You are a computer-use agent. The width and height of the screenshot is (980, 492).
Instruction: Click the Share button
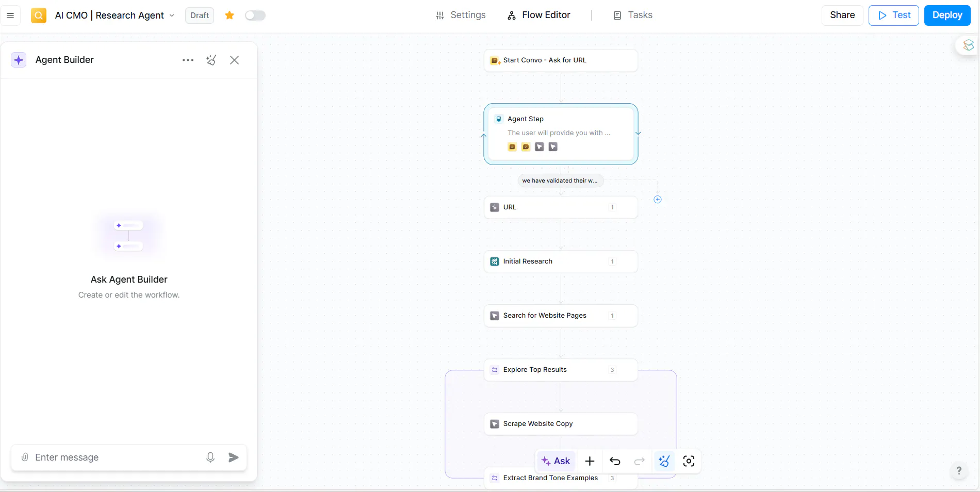[842, 15]
